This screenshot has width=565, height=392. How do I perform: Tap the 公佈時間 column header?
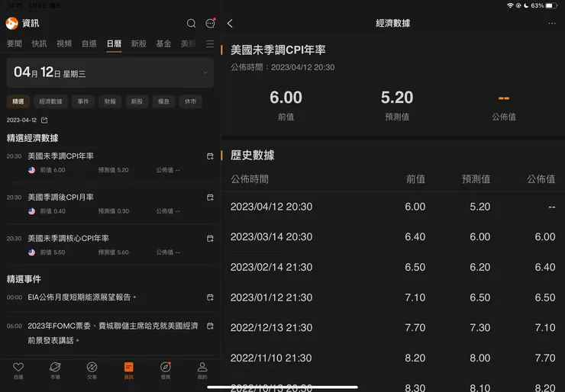pyautogui.click(x=250, y=179)
